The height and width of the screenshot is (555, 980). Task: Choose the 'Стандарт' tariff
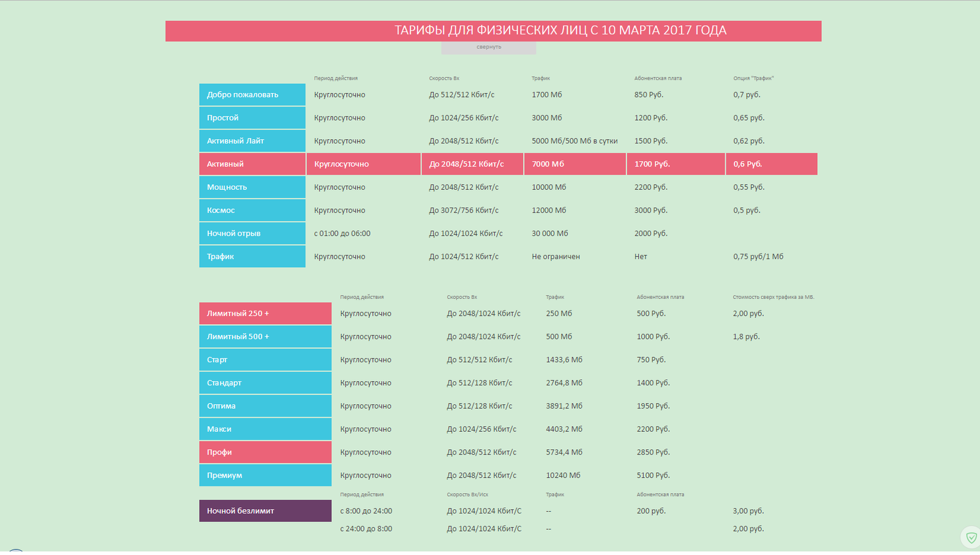coord(265,383)
